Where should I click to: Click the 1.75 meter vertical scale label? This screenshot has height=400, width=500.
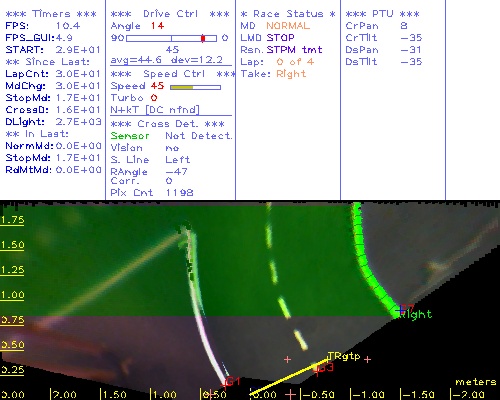12,220
